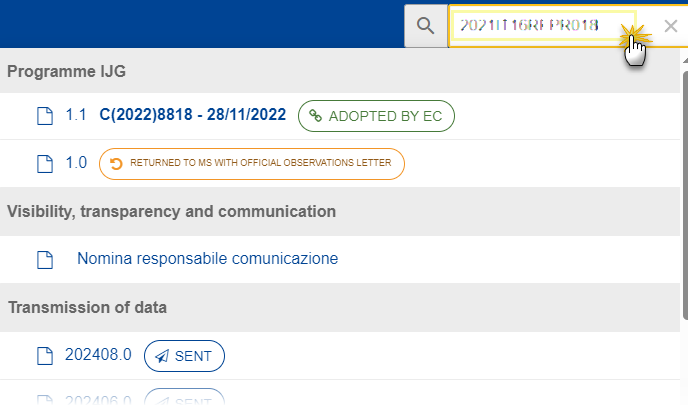Click the document icon beside 202408.0

coord(45,356)
